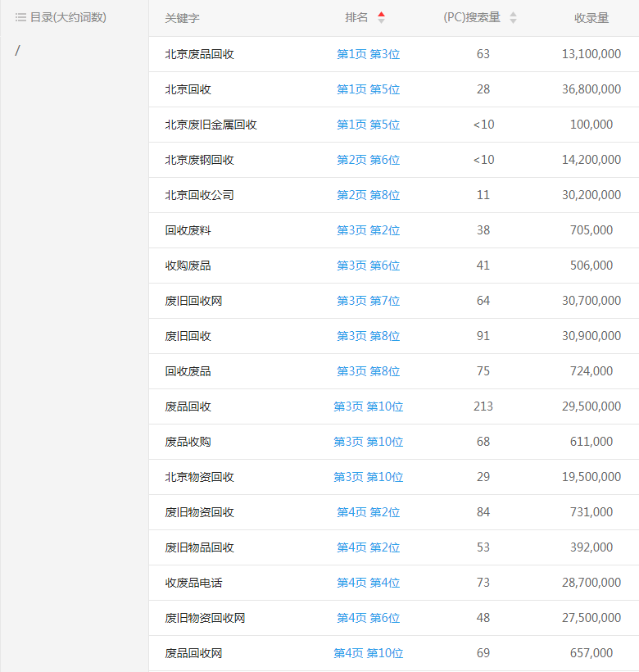Click 第4页 第4位 link for 收废品电话
The height and width of the screenshot is (672, 639).
click(x=368, y=583)
